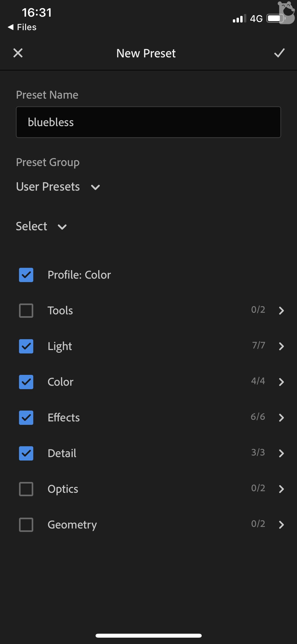Tap the Preset Name field containing bluebless
The image size is (297, 644).
[x=148, y=122]
